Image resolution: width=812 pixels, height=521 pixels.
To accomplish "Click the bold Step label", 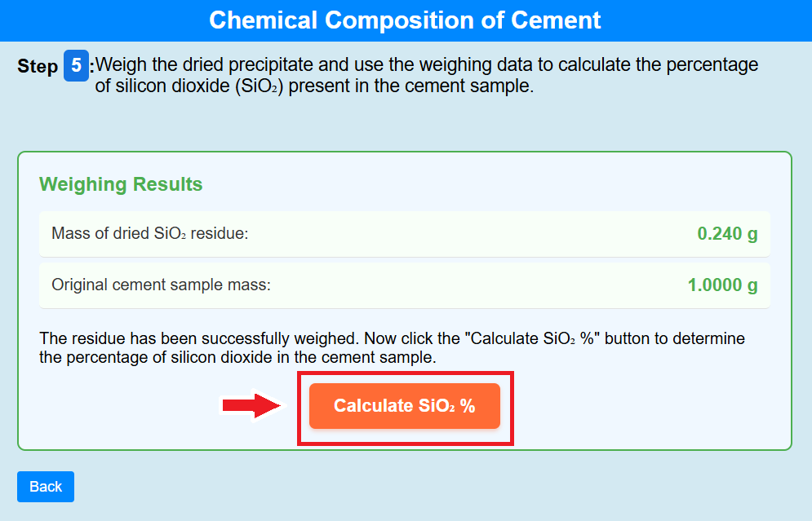I will [38, 67].
